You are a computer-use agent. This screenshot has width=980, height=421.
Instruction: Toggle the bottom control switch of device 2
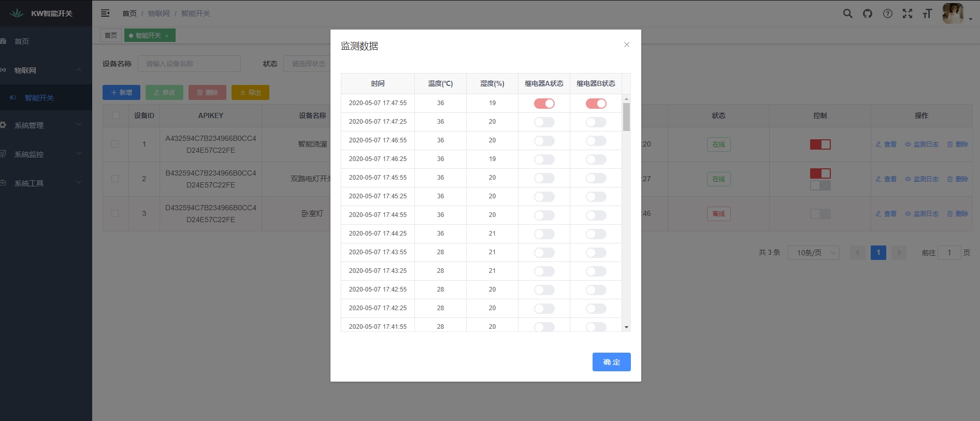point(820,185)
